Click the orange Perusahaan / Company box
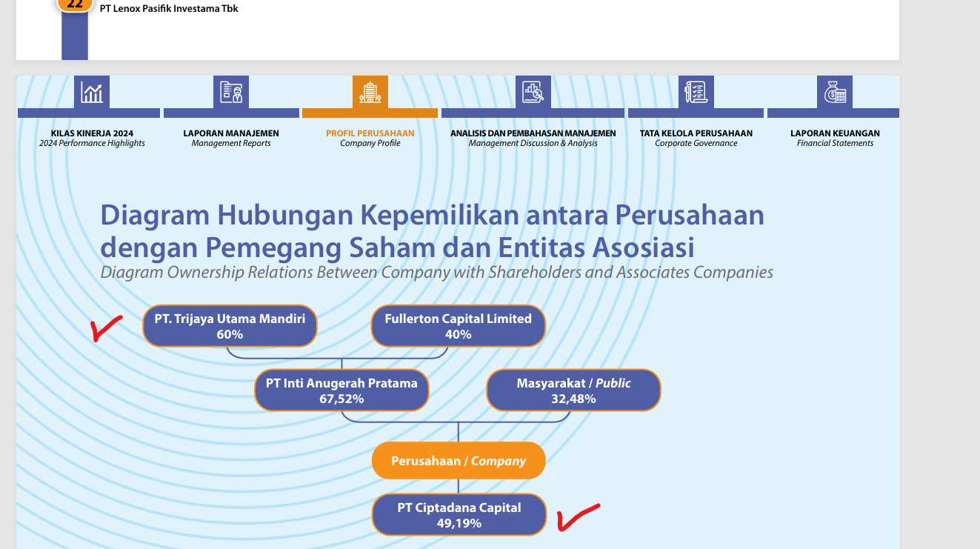The height and width of the screenshot is (549, 980). coord(459,461)
